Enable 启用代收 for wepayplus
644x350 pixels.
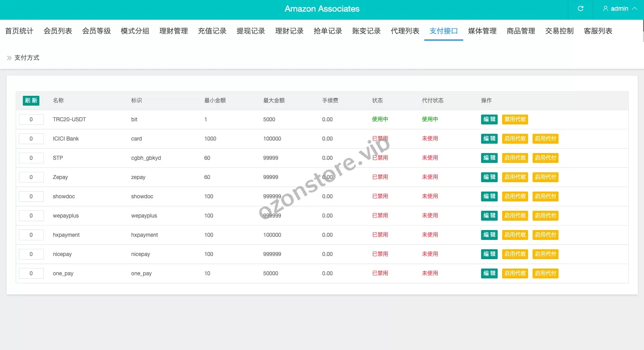tap(515, 216)
